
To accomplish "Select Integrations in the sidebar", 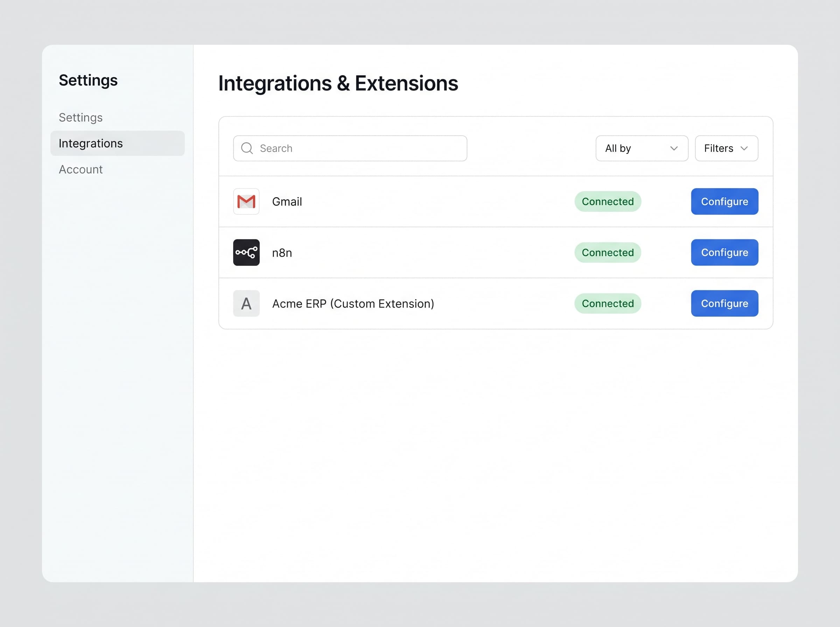I will point(118,143).
